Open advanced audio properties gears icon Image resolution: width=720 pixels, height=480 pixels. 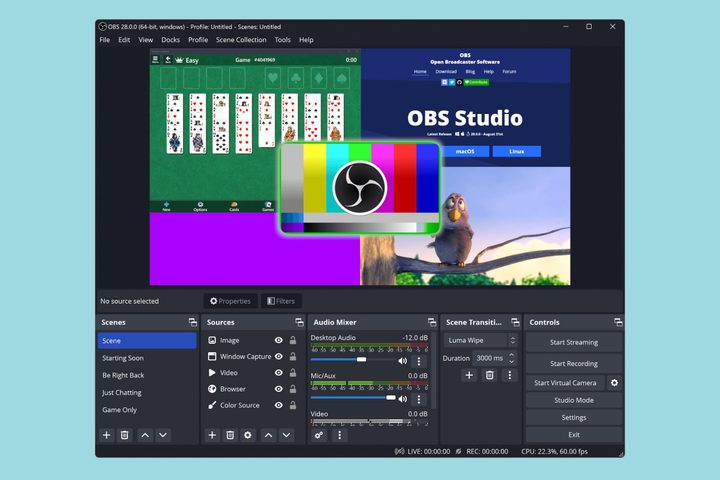[319, 435]
